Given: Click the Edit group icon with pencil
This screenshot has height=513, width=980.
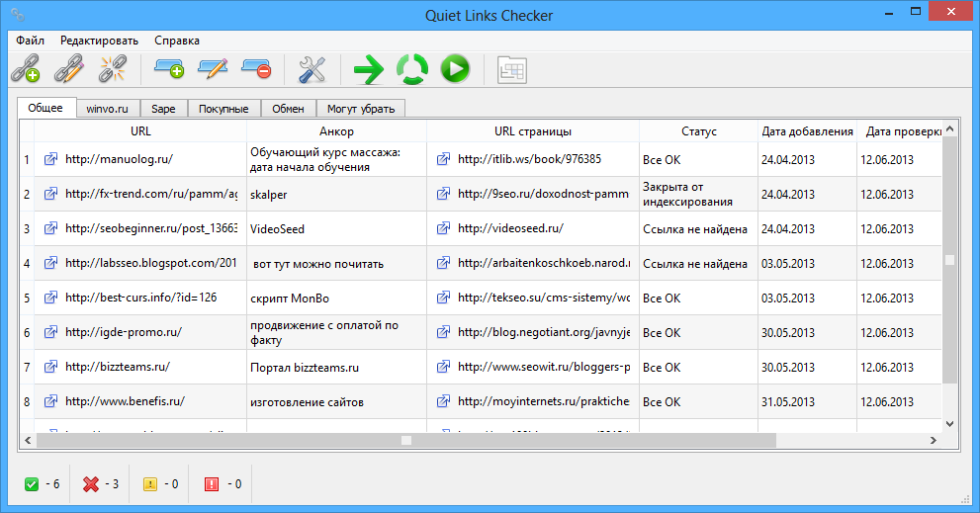Looking at the screenshot, I should pyautogui.click(x=213, y=69).
